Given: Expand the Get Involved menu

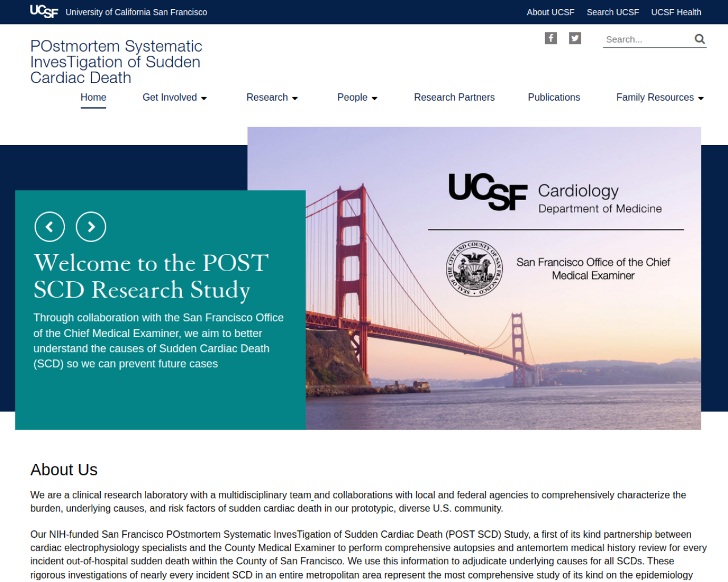Looking at the screenshot, I should click(x=175, y=97).
